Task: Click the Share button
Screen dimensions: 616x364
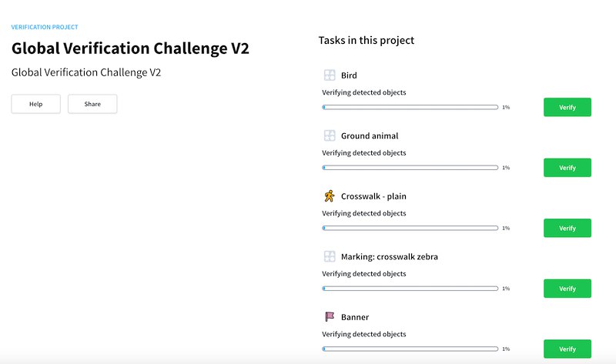Action: click(92, 104)
